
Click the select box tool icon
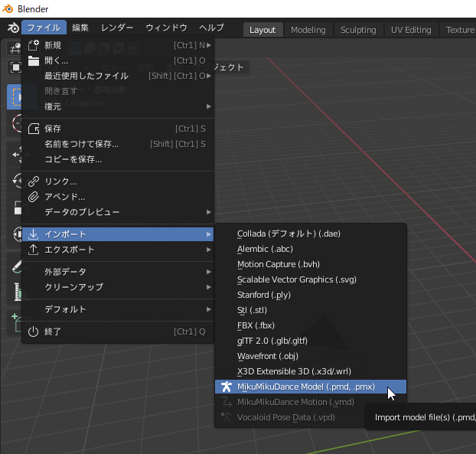point(15,97)
